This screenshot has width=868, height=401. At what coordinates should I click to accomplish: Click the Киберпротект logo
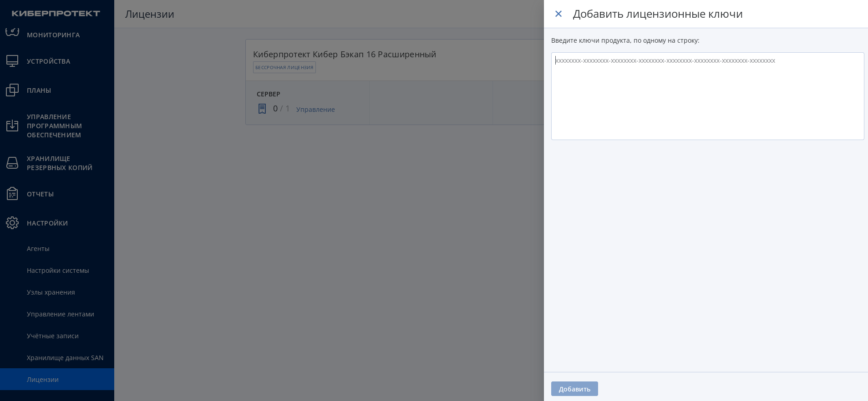[x=56, y=14]
